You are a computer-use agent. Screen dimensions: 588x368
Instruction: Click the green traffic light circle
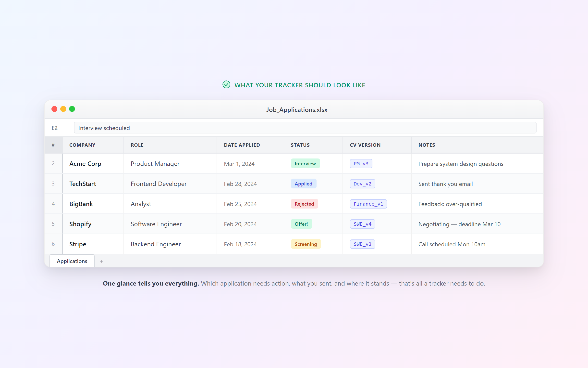tap(72, 109)
